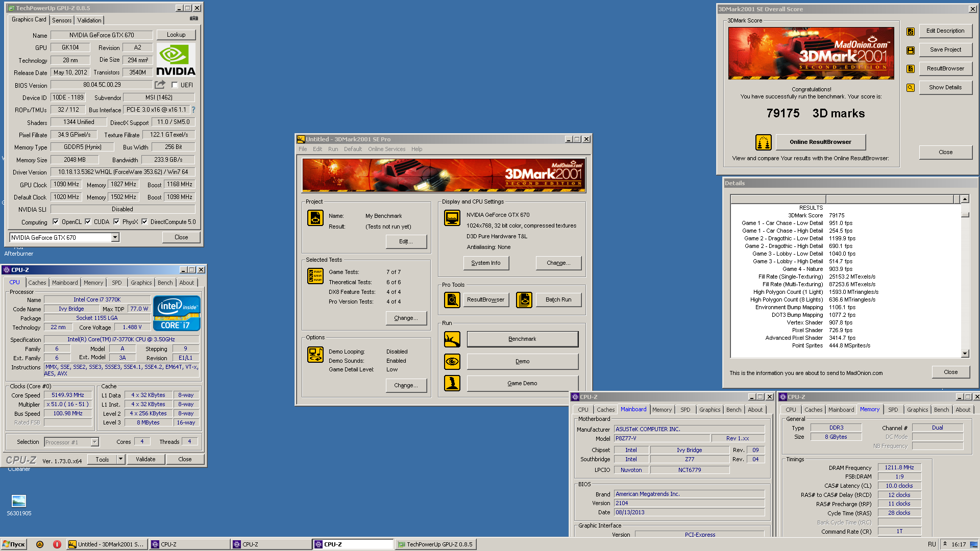
Task: Click the Core Speed value 5149.93 MHz
Action: [x=68, y=395]
